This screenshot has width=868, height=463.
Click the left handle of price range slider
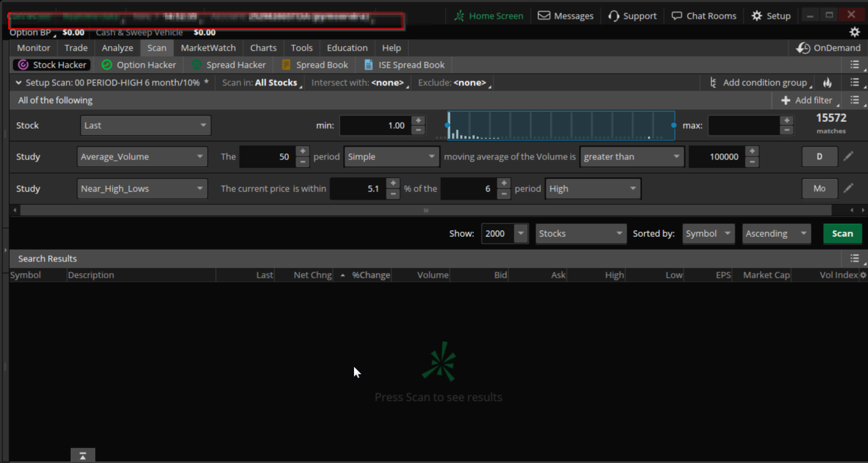pyautogui.click(x=448, y=125)
